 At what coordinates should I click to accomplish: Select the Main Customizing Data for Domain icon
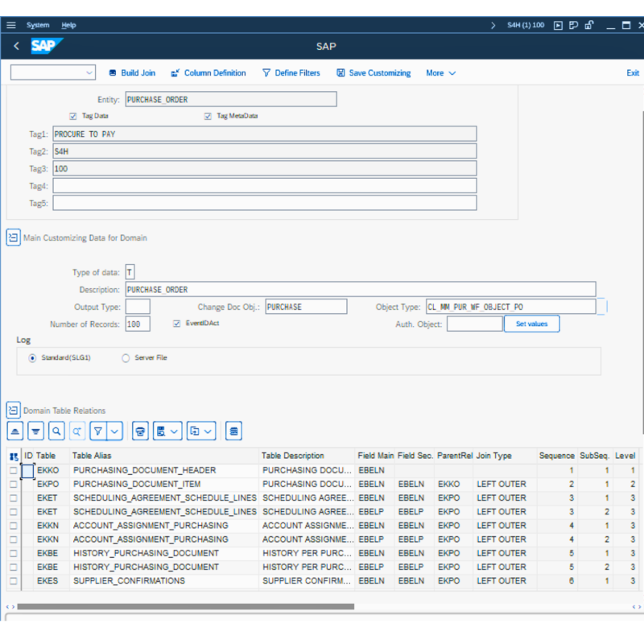pyautogui.click(x=13, y=237)
